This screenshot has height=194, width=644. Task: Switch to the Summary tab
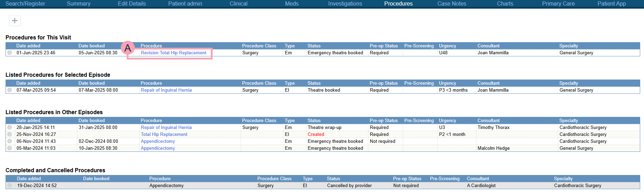click(78, 4)
